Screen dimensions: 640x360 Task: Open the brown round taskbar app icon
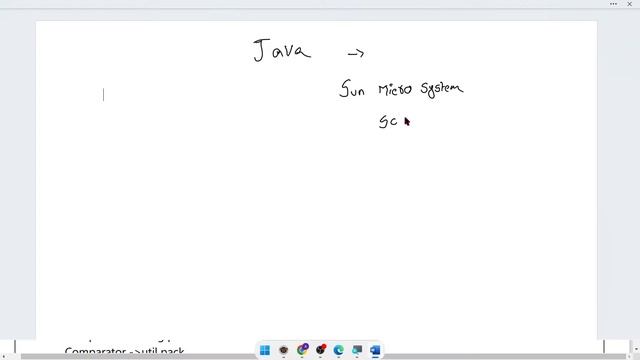tap(284, 350)
